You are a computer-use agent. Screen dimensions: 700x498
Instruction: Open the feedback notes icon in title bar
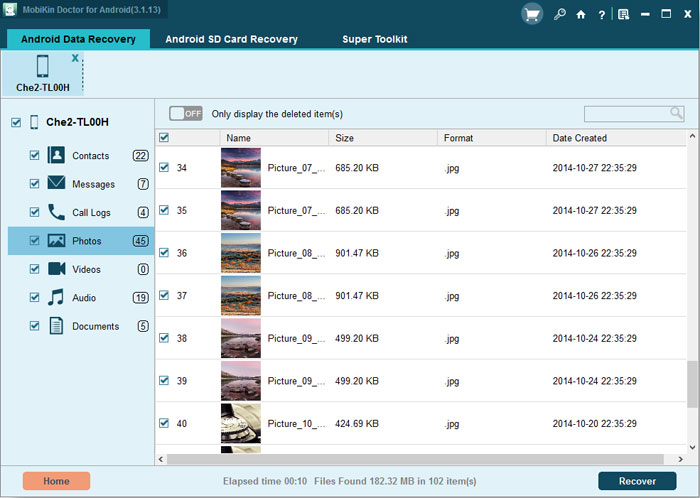[623, 15]
